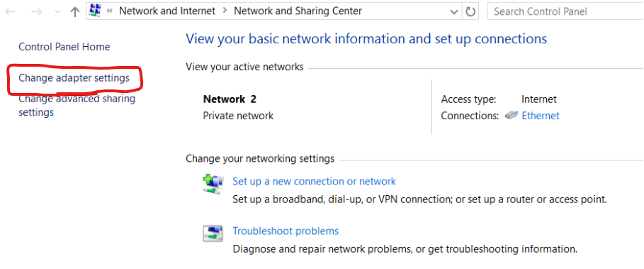The image size is (644, 269).
Task: Open the recent locations dropdown arrow
Action: [x=57, y=12]
